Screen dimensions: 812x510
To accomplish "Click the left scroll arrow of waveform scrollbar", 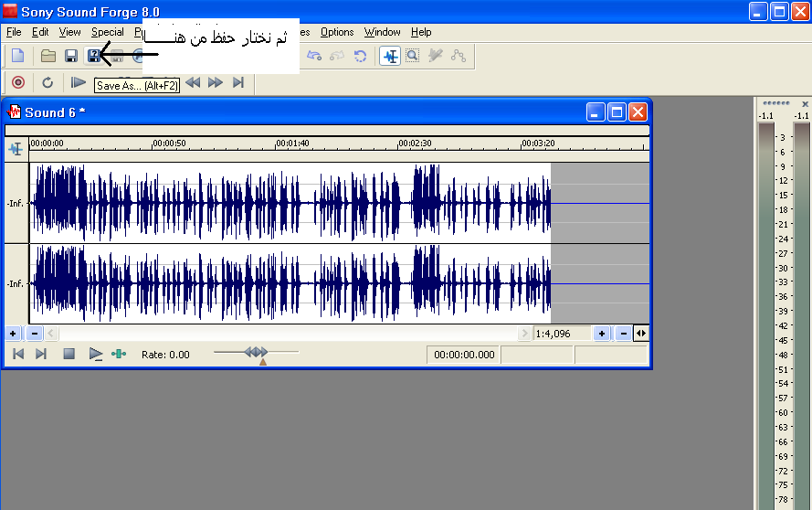I will point(51,334).
